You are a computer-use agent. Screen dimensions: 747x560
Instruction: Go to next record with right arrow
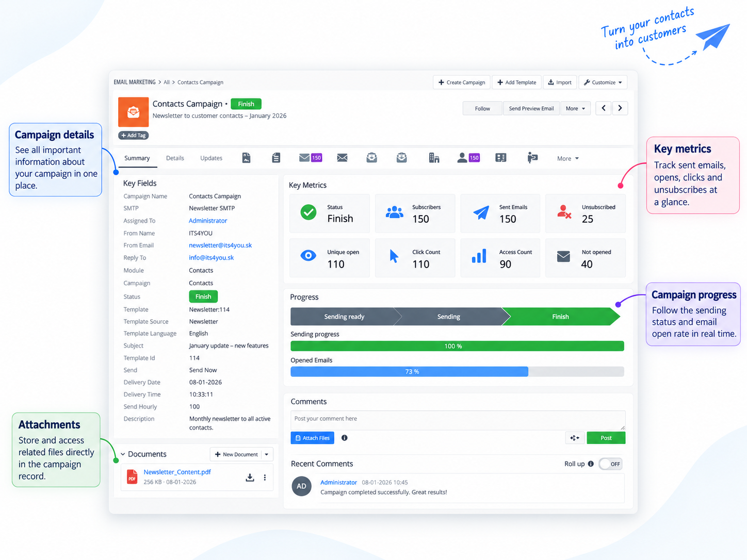[620, 108]
